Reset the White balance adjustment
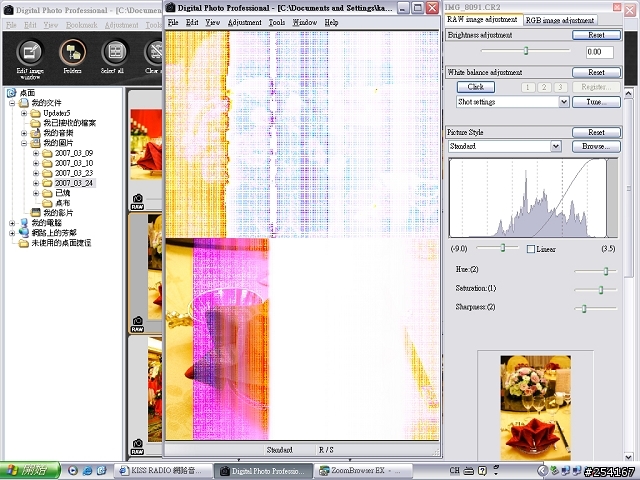Image resolution: width=640 pixels, height=480 pixels. 596,72
